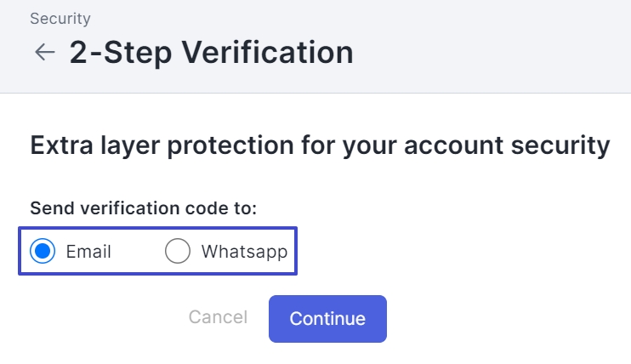Viewport: 631px width, 364px height.
Task: Click the Email option label text
Action: click(88, 252)
